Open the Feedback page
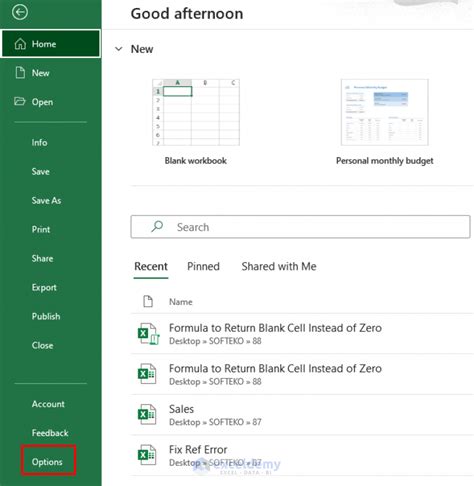The image size is (474, 486). coord(50,433)
